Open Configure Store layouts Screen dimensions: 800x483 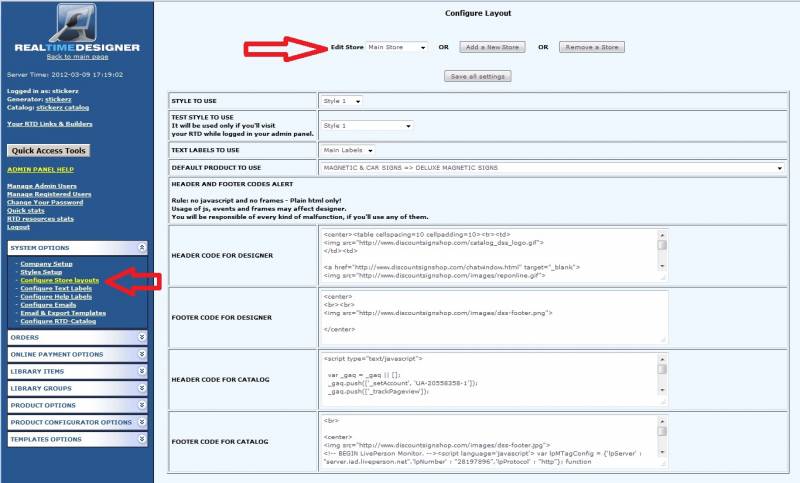click(x=60, y=281)
